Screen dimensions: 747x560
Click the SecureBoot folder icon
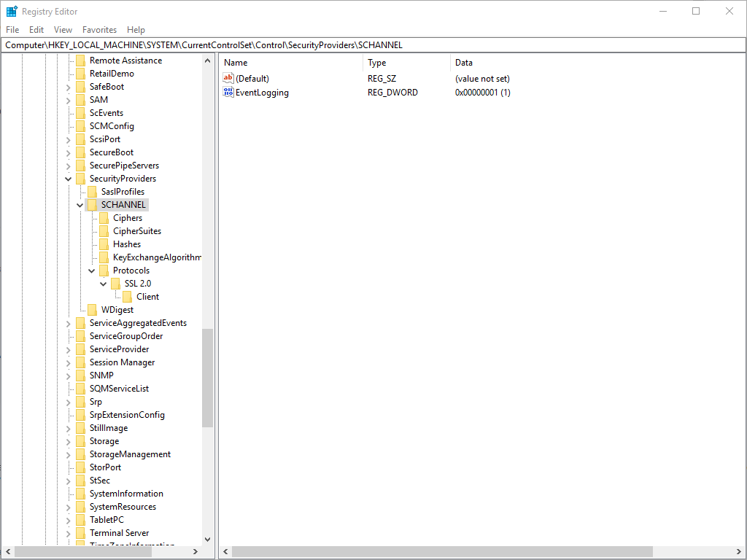click(x=80, y=152)
